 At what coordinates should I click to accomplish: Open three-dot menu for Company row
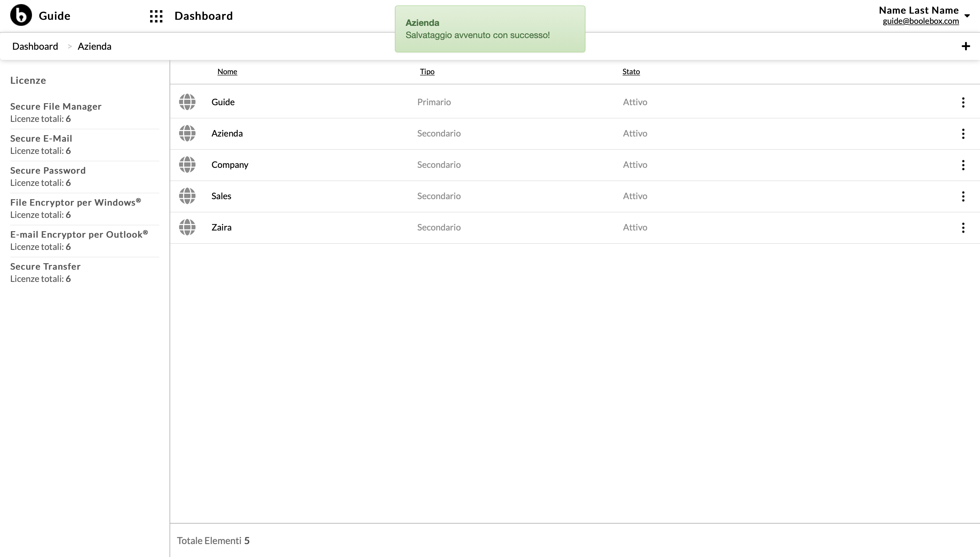pos(963,165)
